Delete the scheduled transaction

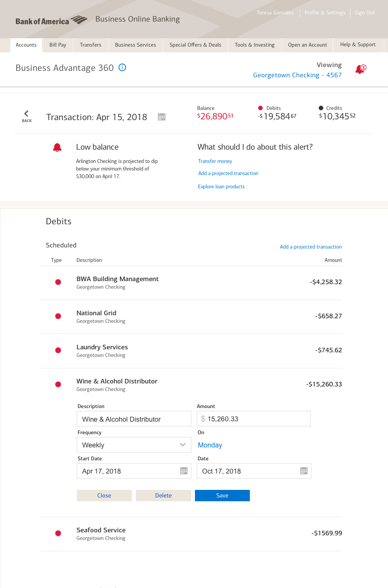163,496
